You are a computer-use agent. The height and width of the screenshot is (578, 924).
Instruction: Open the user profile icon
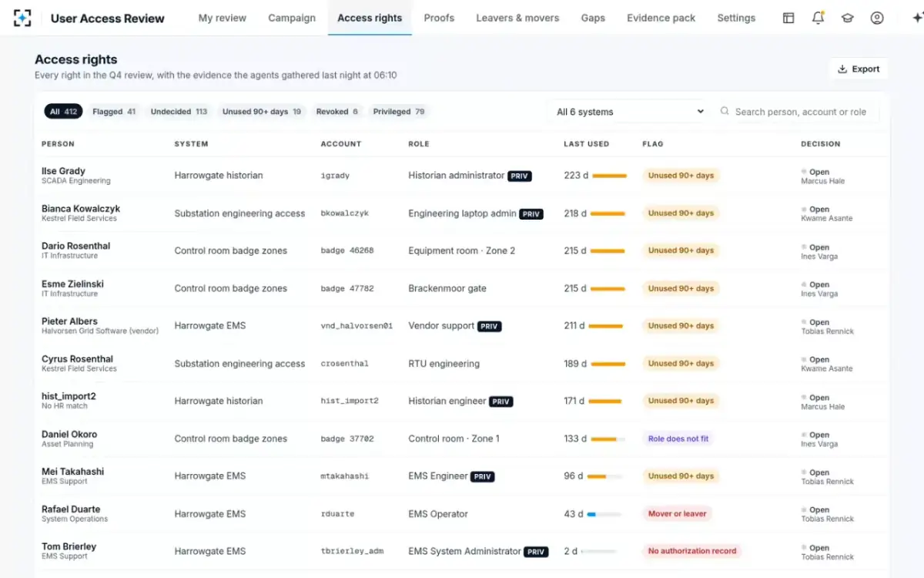point(877,18)
